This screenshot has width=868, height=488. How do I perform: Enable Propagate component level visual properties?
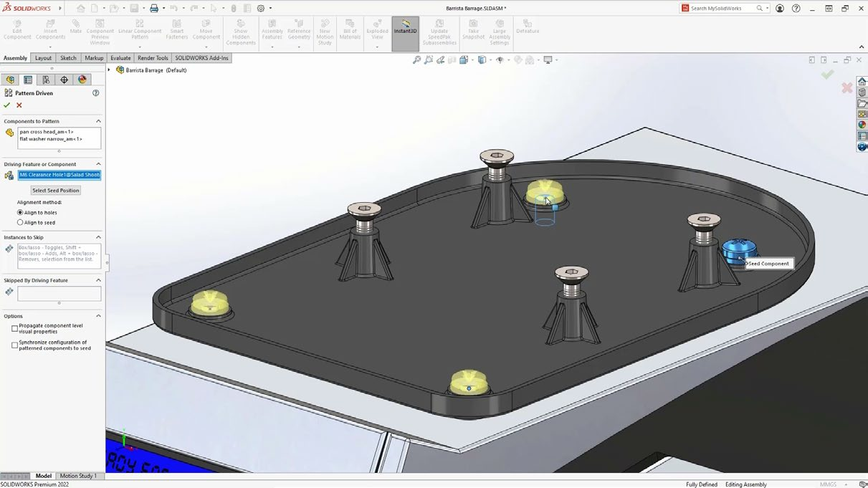pos(14,329)
